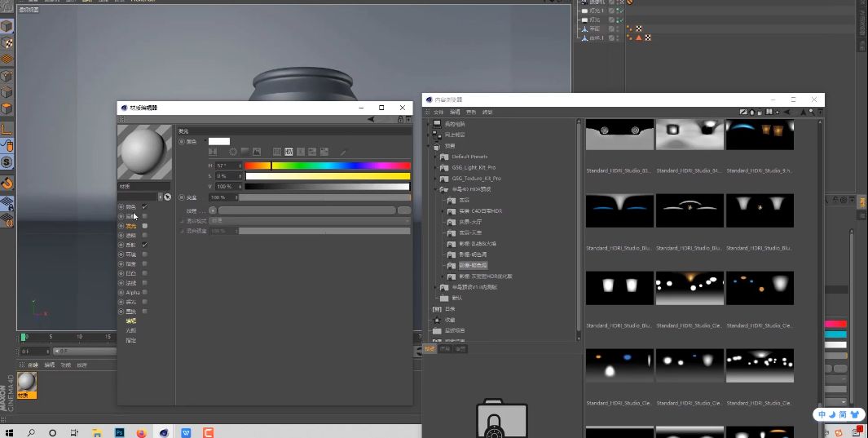Image resolution: width=868 pixels, height=438 pixels.
Task: Click the lock icon in Material Editor
Action: (x=399, y=119)
